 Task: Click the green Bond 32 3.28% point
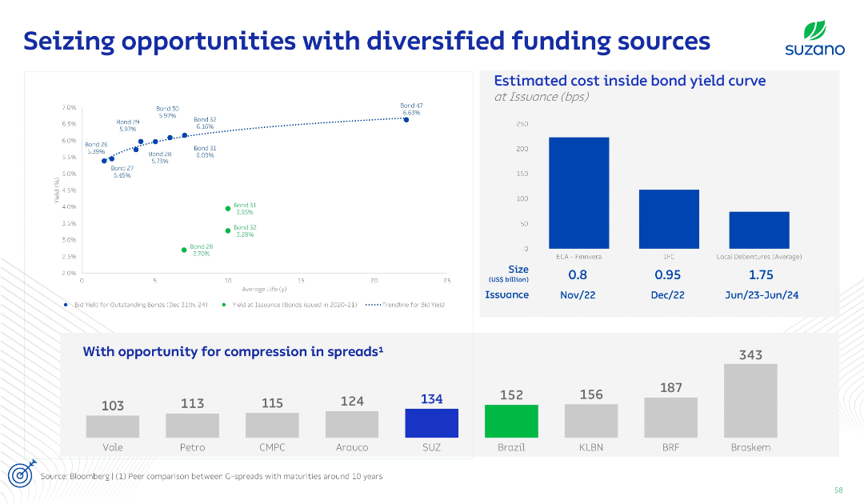tap(227, 230)
